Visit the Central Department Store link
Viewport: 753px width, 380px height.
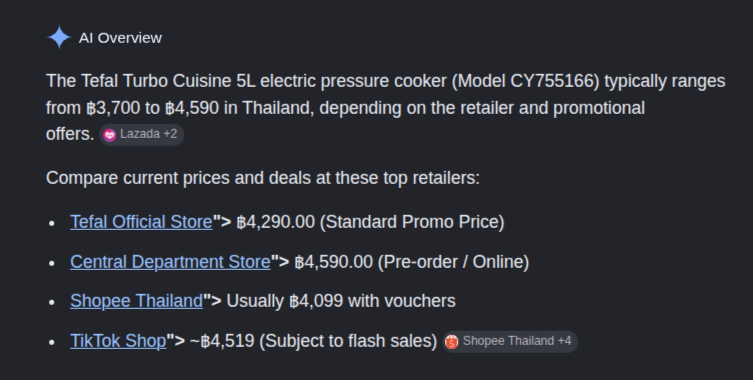[170, 262]
